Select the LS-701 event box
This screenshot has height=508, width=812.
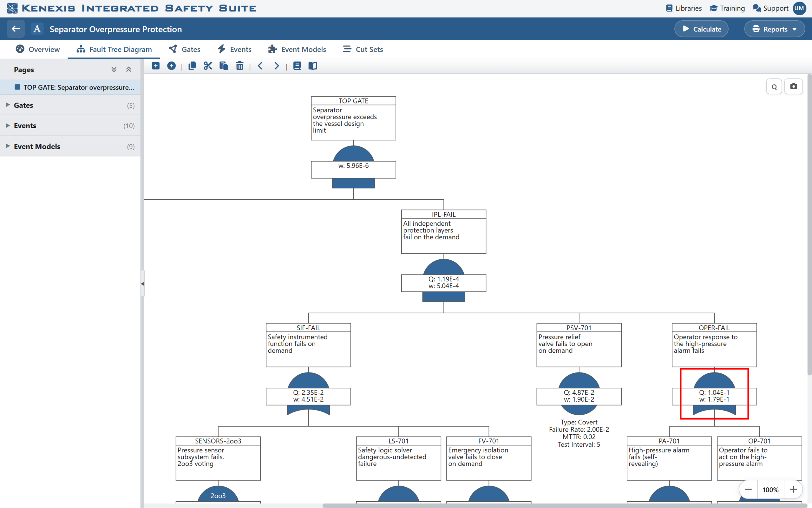[x=399, y=458]
